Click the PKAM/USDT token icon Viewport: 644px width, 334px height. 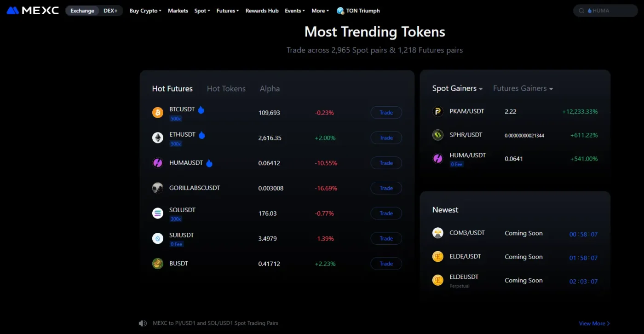(x=438, y=111)
